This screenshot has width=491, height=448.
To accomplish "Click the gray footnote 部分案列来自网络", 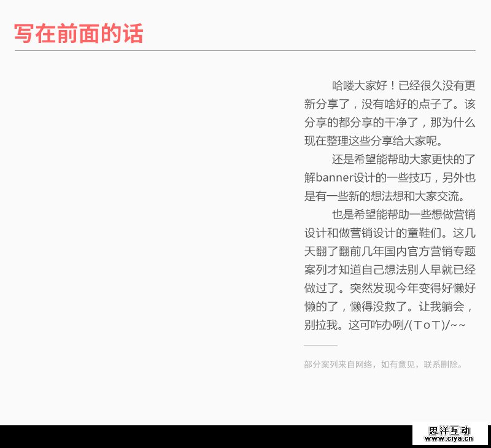I will 384,365.
